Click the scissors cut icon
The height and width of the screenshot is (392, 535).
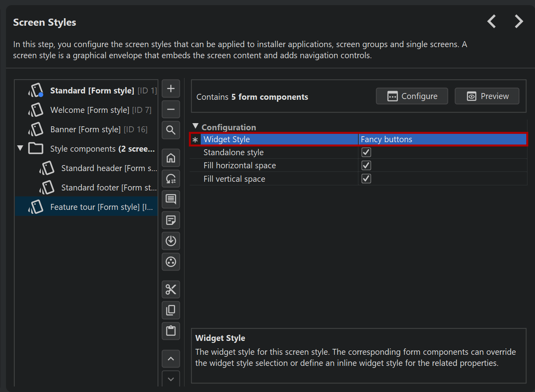(x=171, y=289)
